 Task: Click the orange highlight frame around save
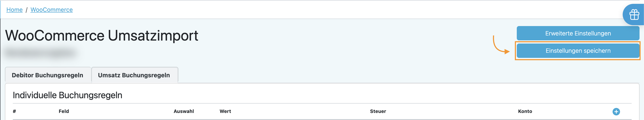[x=578, y=59]
